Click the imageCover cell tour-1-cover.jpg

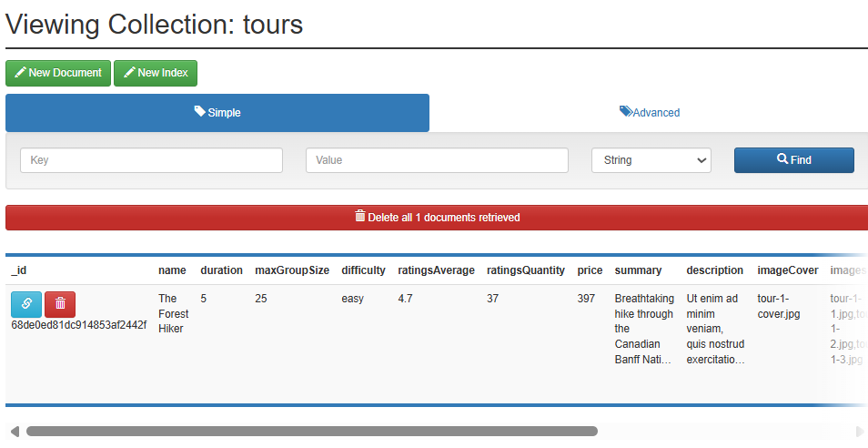778,306
